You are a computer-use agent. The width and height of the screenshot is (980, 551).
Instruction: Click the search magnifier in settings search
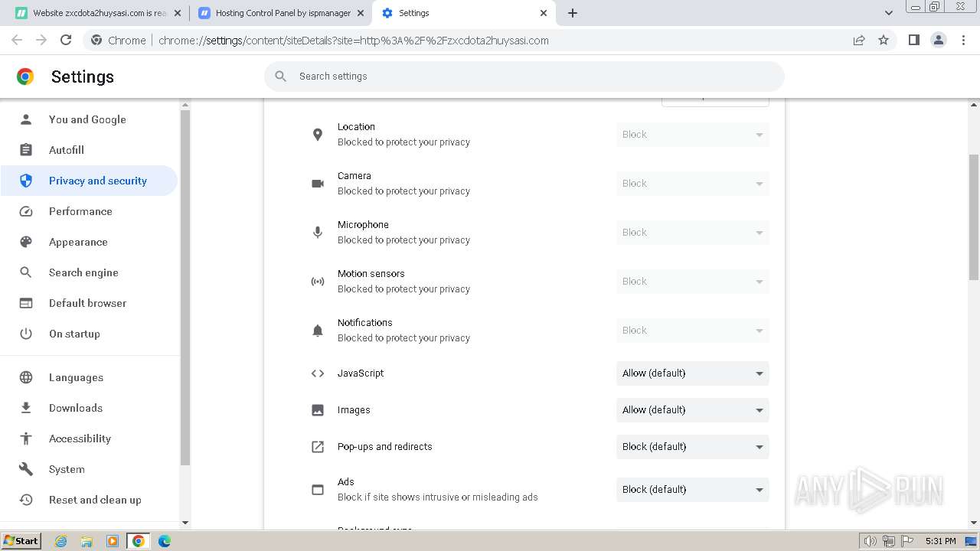[x=281, y=77]
